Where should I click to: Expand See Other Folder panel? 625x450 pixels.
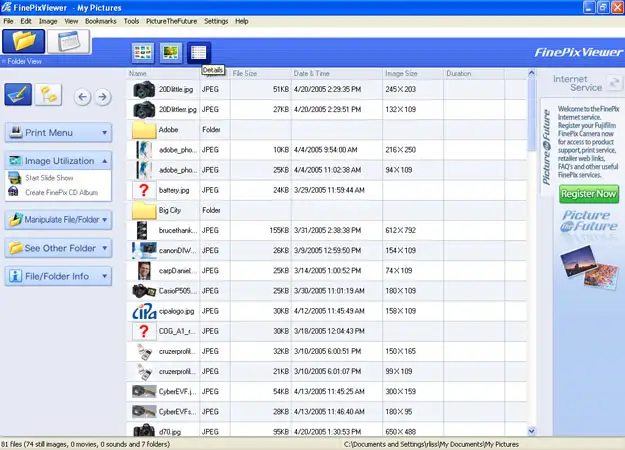pos(58,248)
